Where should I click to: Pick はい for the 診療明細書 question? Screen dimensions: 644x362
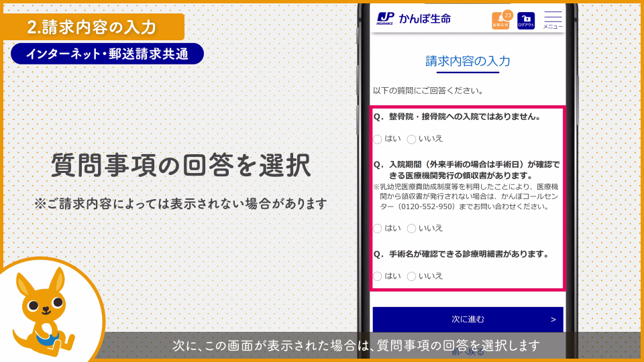[x=378, y=276]
